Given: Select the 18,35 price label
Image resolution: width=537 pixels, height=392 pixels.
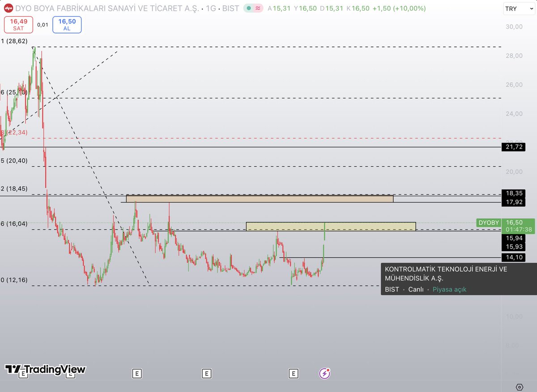Looking at the screenshot, I should [x=513, y=194].
